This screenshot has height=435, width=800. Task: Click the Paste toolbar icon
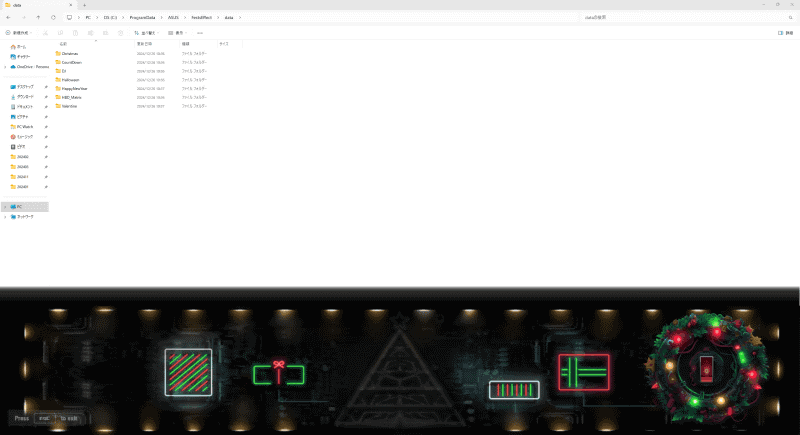click(75, 33)
